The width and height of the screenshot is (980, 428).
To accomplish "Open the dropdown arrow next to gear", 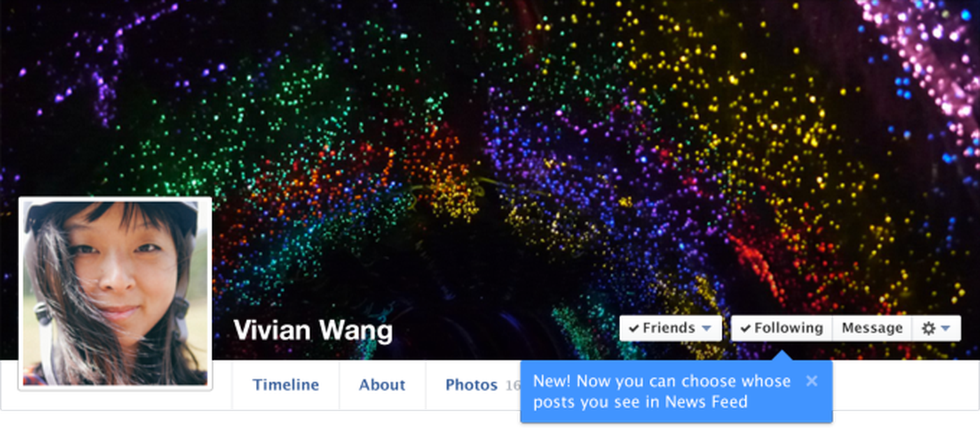I will click(x=946, y=328).
